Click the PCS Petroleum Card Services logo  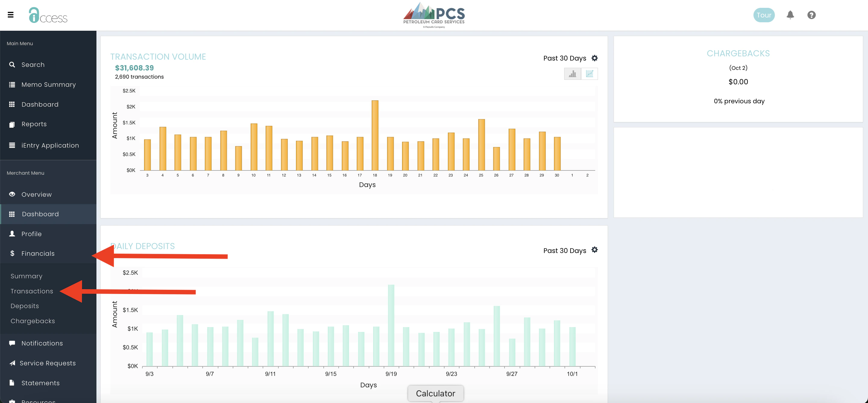tap(434, 15)
